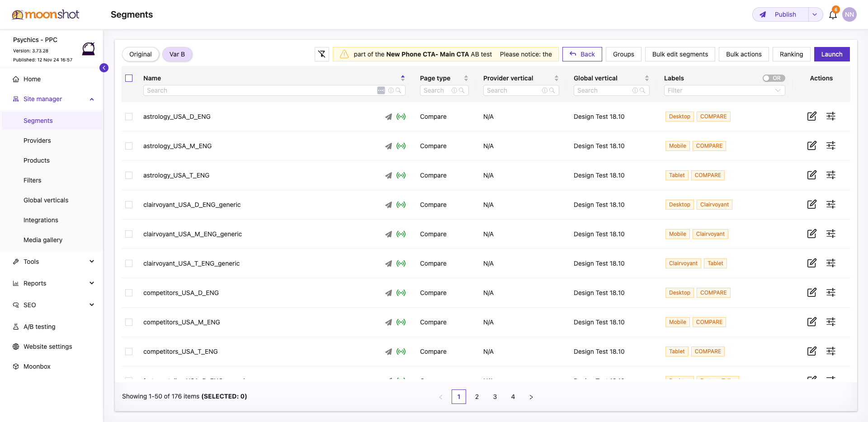This screenshot has width=868, height=422.
Task: Click the publish plane icon for astrology_USA_D_ENG
Action: (x=388, y=117)
